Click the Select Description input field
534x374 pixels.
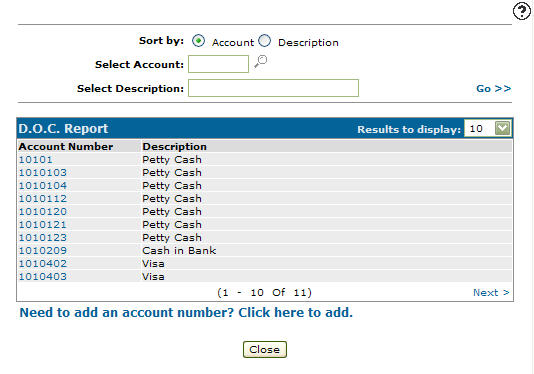pyautogui.click(x=273, y=88)
